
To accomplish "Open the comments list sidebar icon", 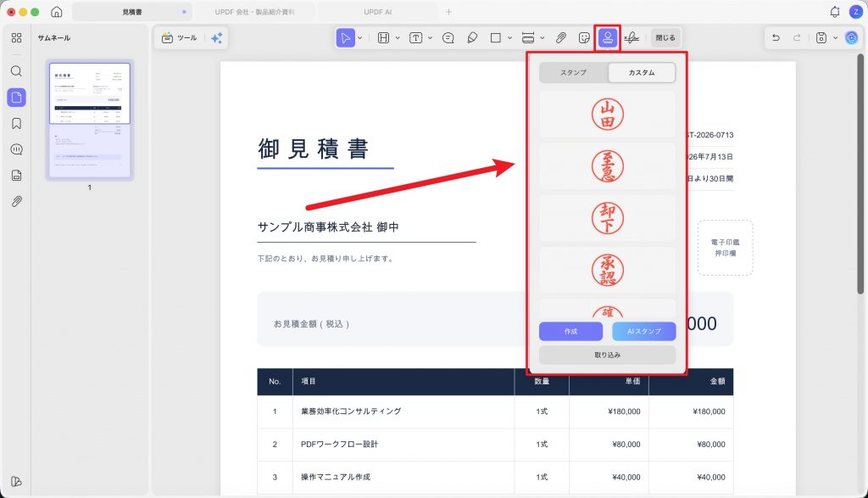I will 17,149.
